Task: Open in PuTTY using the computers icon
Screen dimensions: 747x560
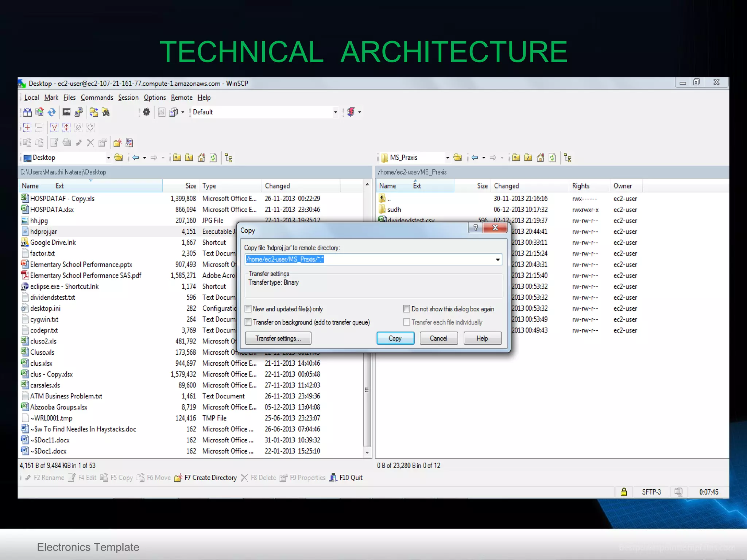Action: click(79, 112)
